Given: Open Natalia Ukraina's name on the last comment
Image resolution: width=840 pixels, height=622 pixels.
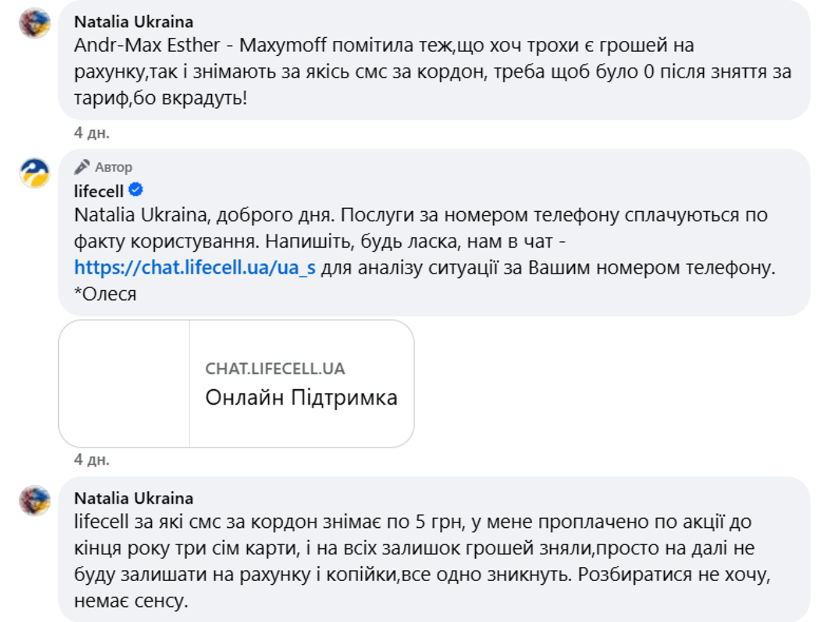Looking at the screenshot, I should [133, 498].
